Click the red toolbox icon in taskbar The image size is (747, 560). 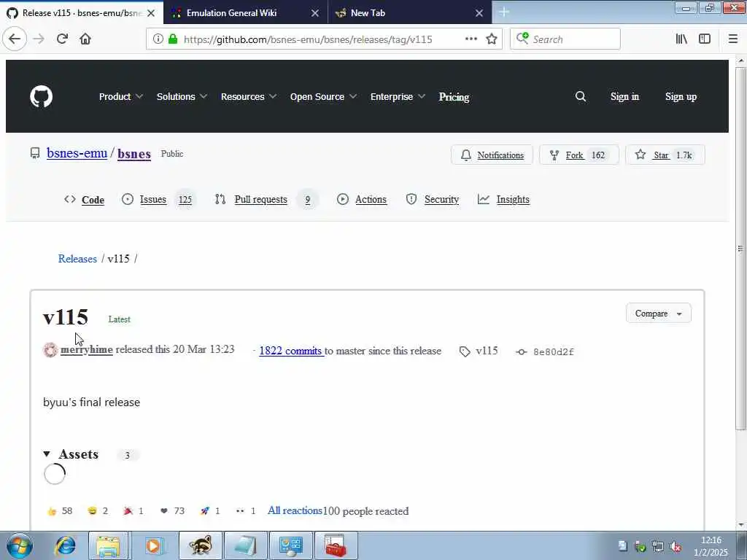pos(336,545)
